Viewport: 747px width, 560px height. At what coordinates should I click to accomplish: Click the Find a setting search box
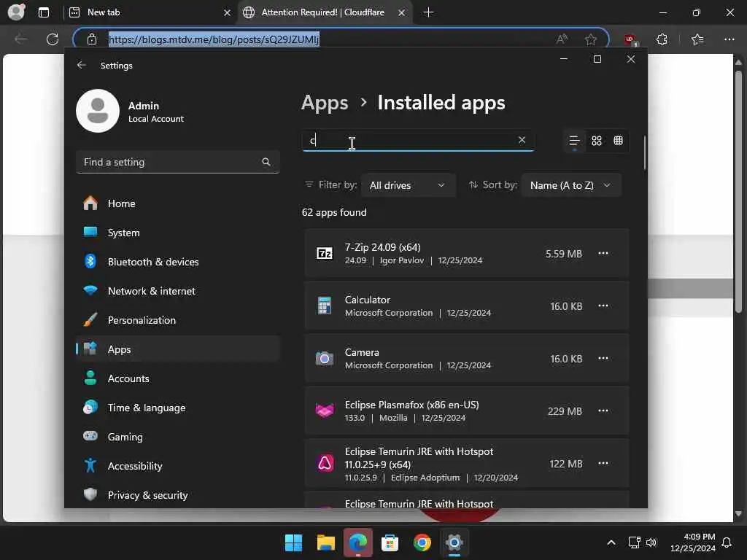(x=177, y=162)
